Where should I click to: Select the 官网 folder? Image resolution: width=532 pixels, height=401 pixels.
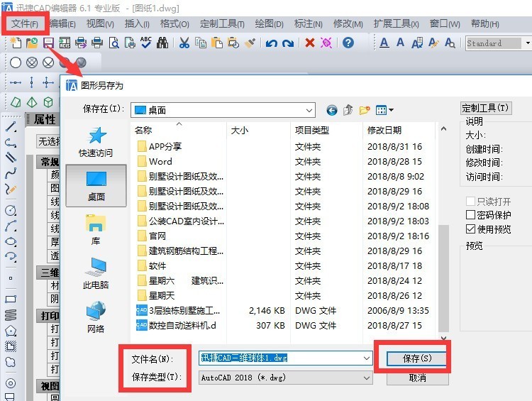tap(157, 236)
